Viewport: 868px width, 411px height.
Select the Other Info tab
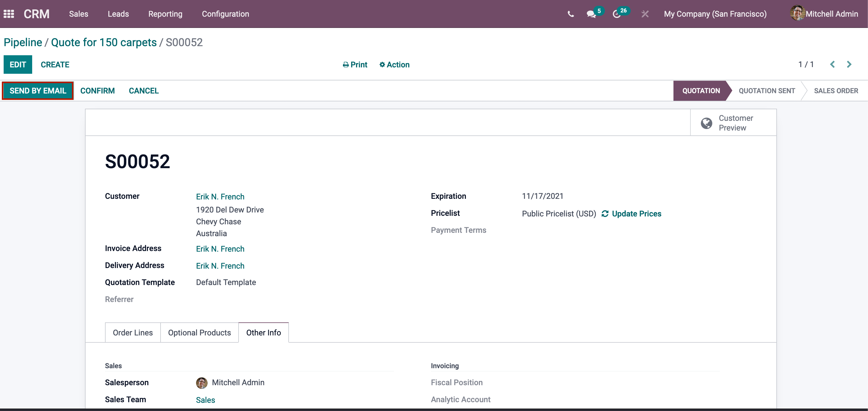(263, 332)
